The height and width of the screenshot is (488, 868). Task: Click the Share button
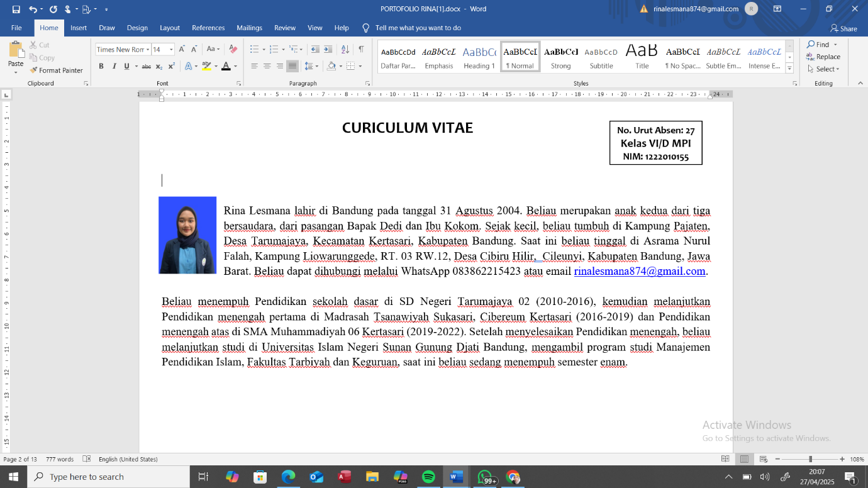click(843, 28)
